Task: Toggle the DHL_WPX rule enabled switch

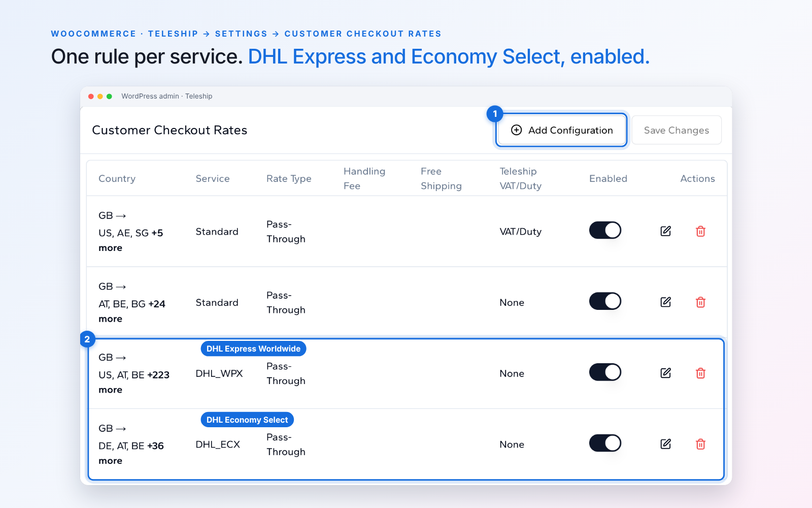Action: 605,372
